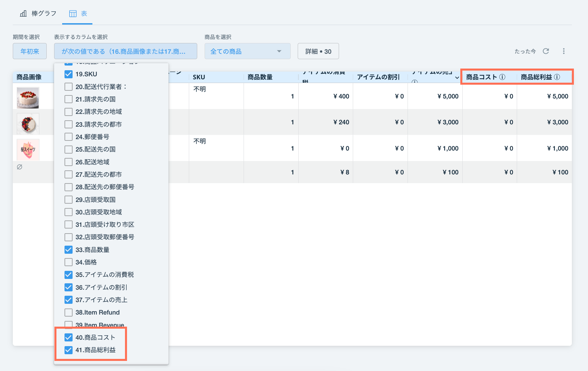
Task: Click the 年初来 period button
Action: point(30,51)
